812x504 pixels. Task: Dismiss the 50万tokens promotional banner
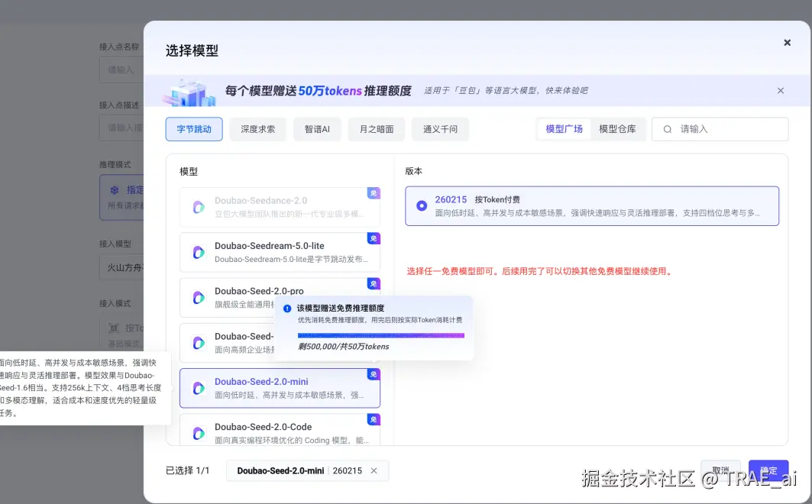(780, 90)
